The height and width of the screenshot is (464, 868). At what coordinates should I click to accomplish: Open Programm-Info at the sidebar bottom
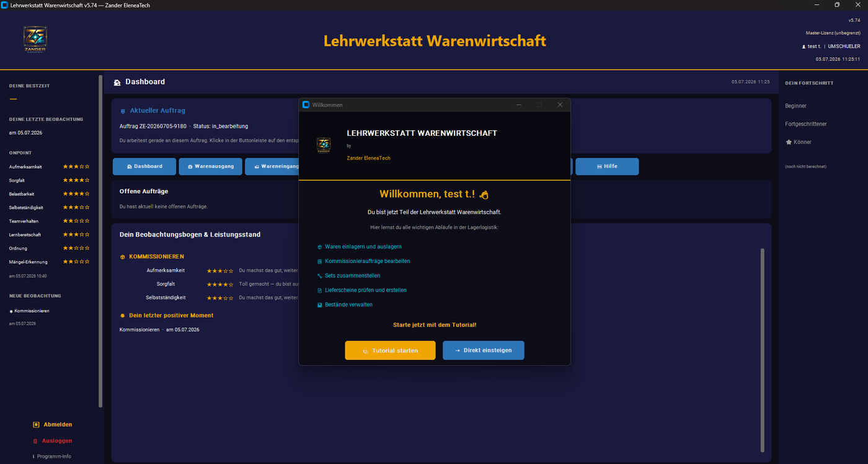click(x=51, y=457)
